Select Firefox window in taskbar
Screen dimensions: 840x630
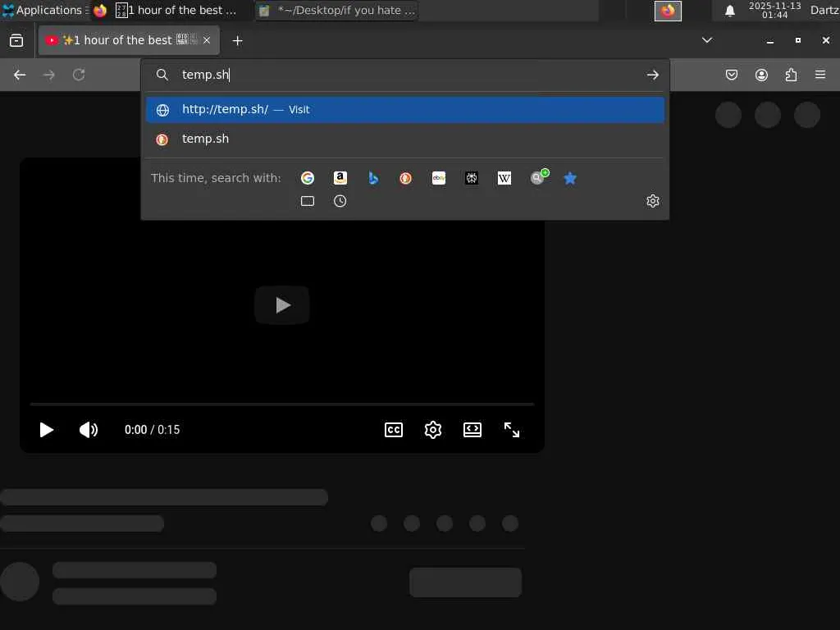(171, 10)
